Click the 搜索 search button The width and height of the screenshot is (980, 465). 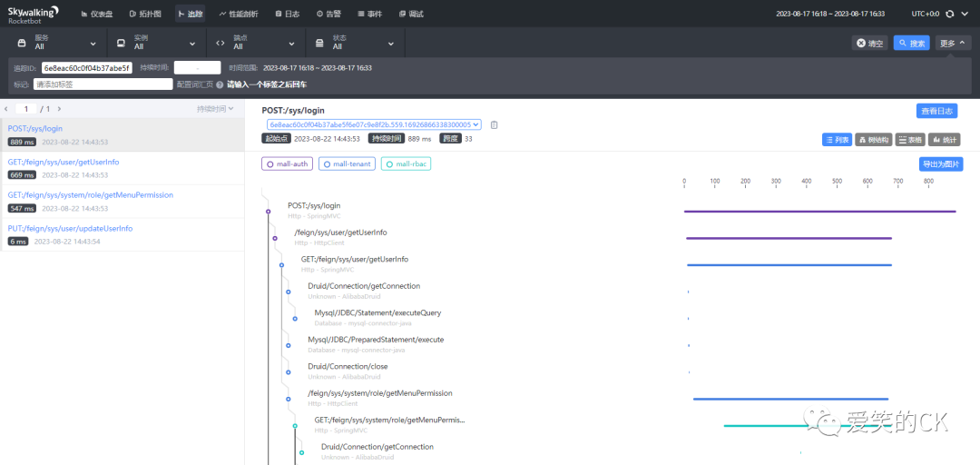click(x=911, y=43)
